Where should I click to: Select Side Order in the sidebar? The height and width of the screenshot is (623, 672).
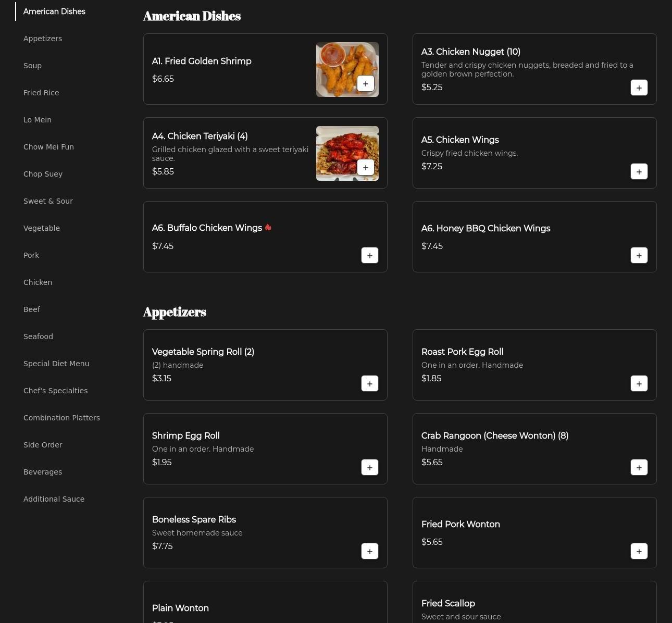click(x=43, y=445)
